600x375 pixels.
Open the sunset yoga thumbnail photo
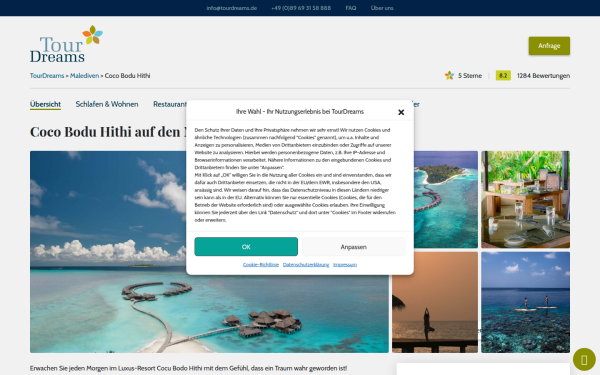click(x=435, y=302)
